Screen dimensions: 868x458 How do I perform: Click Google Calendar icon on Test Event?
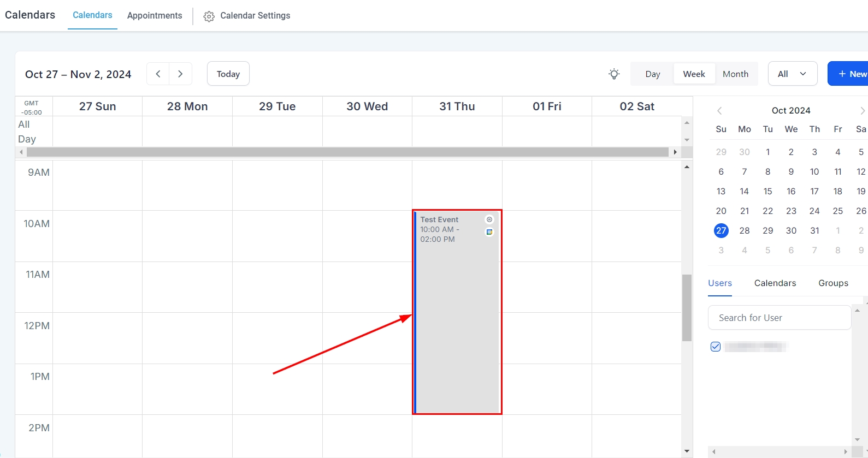[489, 232]
